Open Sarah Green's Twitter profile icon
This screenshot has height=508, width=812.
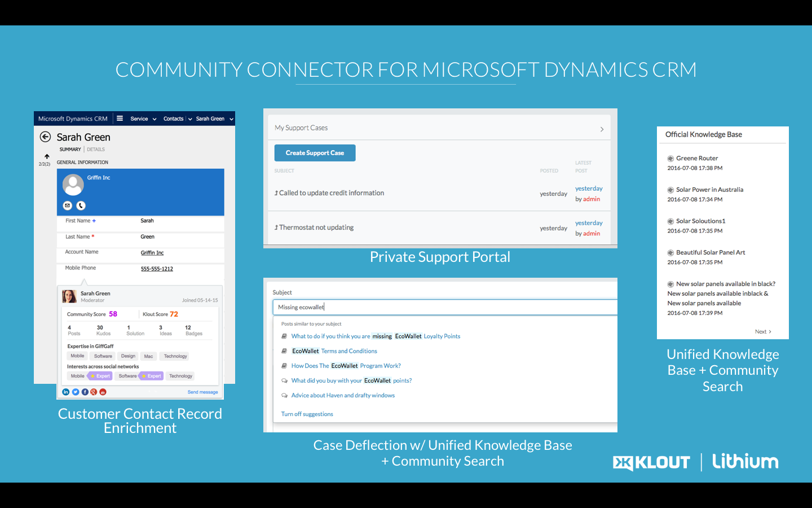(x=76, y=392)
